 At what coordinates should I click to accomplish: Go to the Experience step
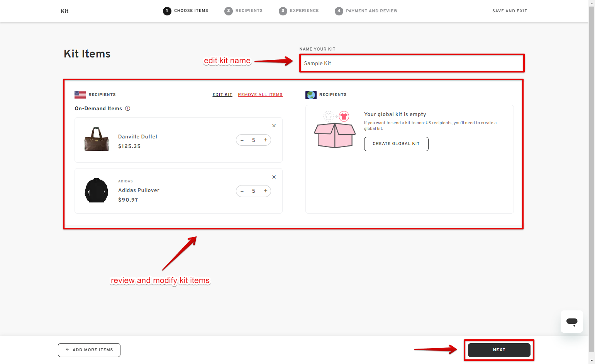[x=299, y=11]
